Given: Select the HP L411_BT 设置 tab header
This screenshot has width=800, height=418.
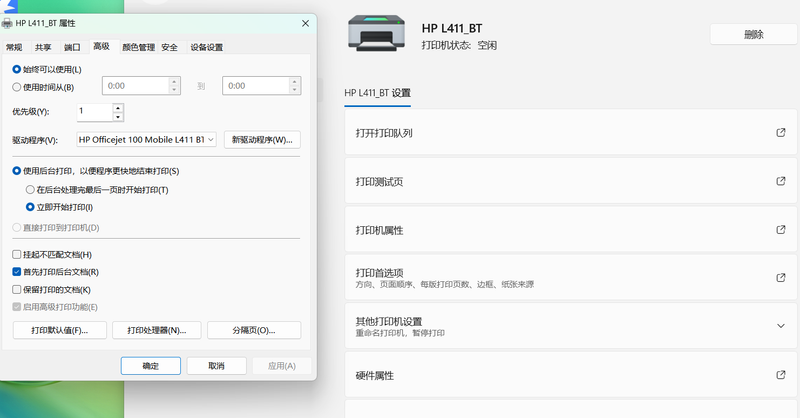Looking at the screenshot, I should click(378, 93).
